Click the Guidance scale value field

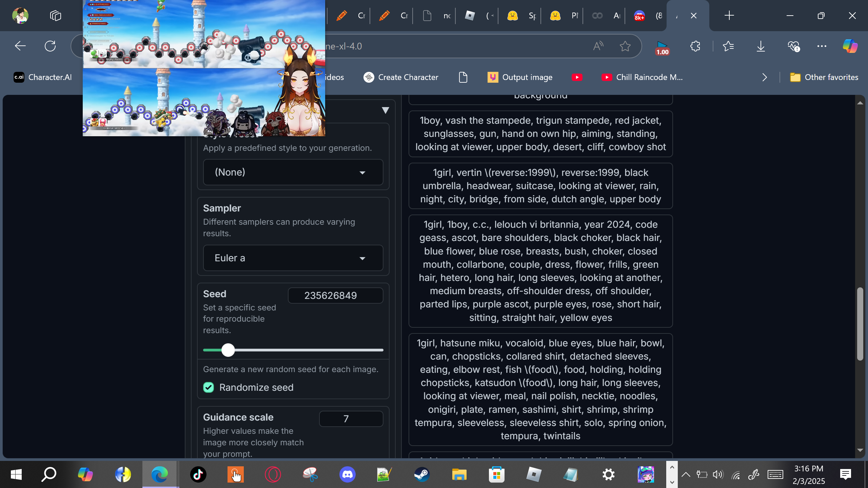click(x=351, y=419)
